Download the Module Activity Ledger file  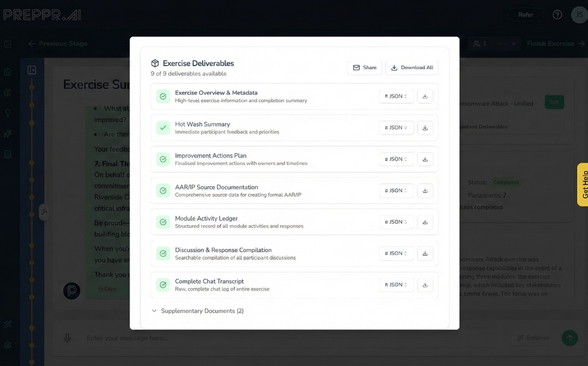(x=425, y=222)
